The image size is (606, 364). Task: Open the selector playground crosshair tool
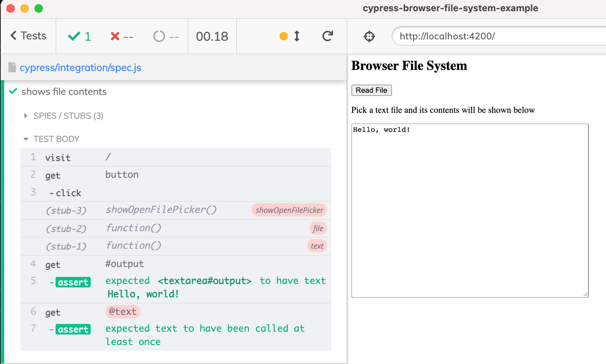[369, 36]
